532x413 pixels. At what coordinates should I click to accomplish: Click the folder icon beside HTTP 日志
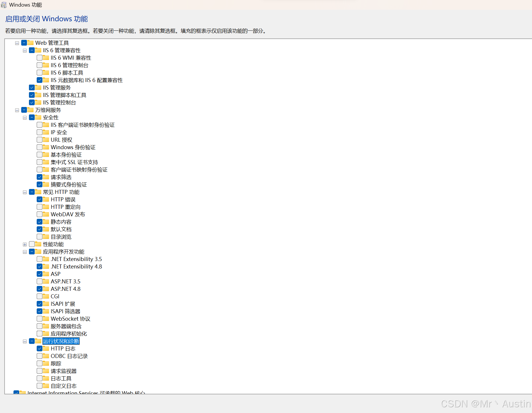[46, 348]
